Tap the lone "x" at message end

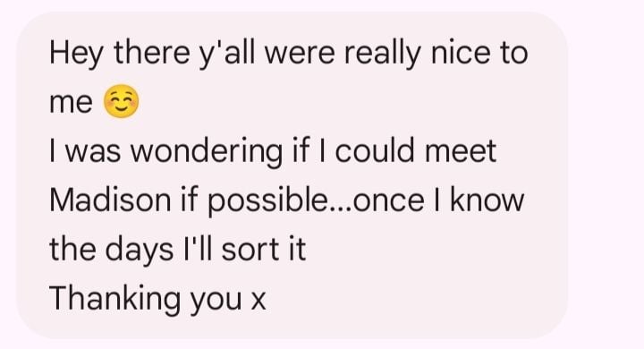258,302
